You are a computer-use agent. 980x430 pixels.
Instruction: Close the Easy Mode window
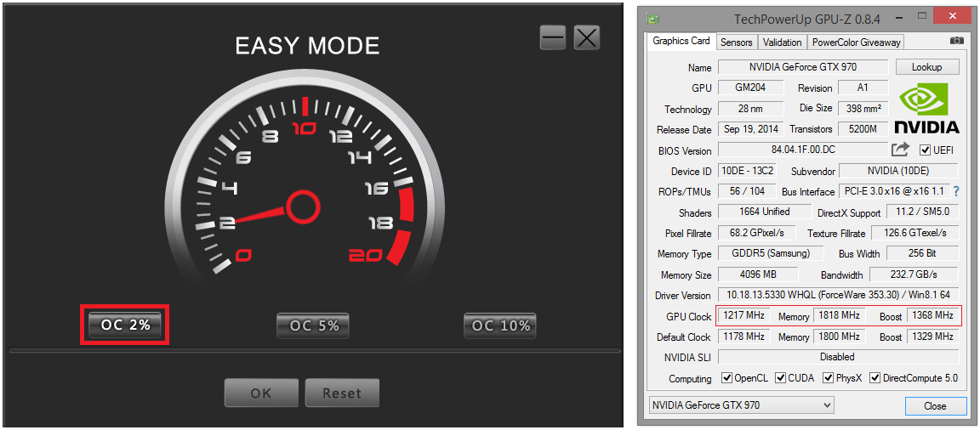point(587,38)
